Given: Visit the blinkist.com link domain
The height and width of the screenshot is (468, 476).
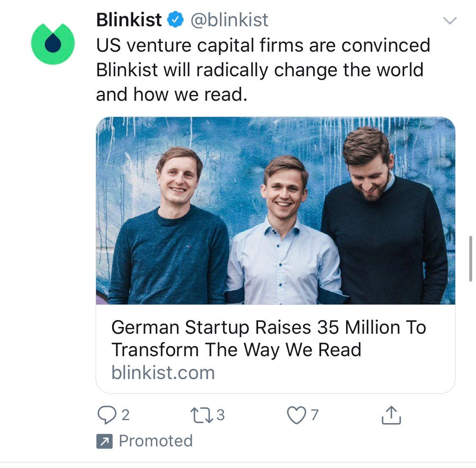Looking at the screenshot, I should [x=163, y=373].
